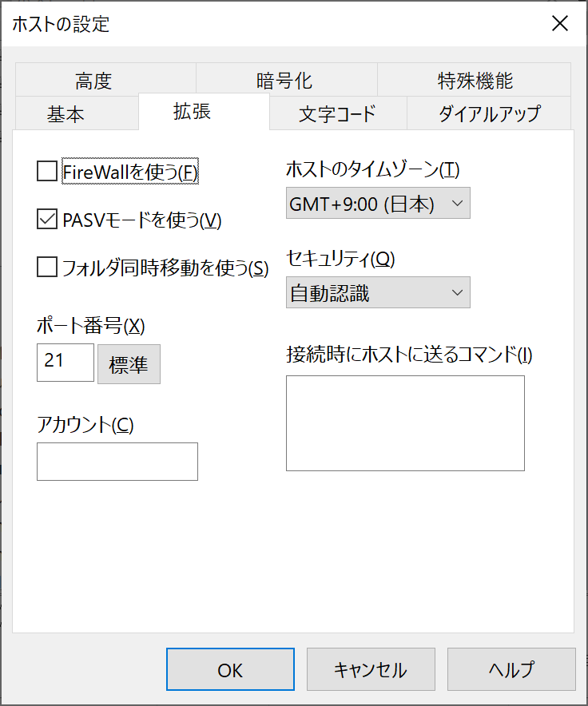Open the セキュリティ dropdown showing 自動認識
Viewport: 588px width, 706px height.
378,292
